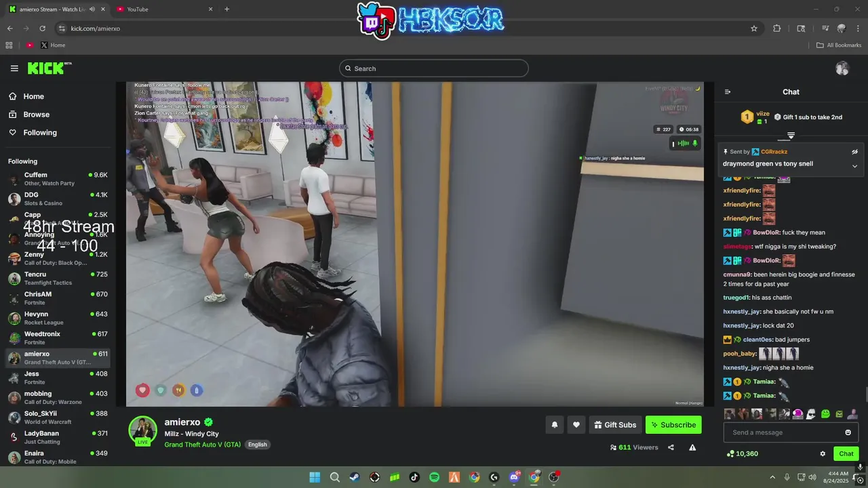Collapse the chat panel with arrow icon

(x=728, y=92)
